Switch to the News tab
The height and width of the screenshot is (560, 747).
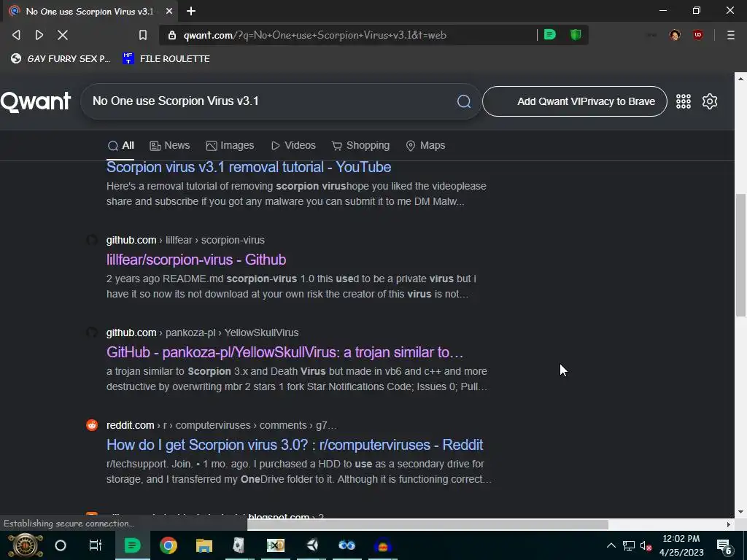coord(169,145)
